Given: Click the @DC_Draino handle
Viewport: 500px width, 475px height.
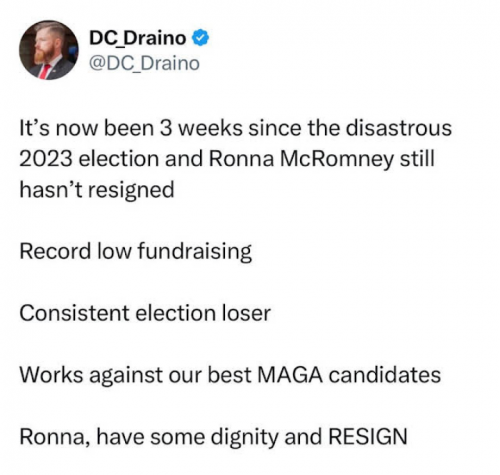Looking at the screenshot, I should coord(144,63).
